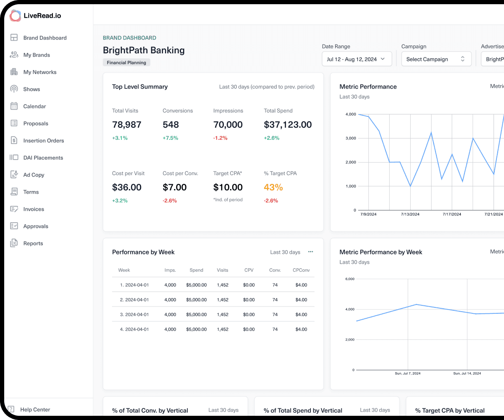Viewport: 504px width, 420px height.
Task: Open the Ad Copy icon
Action: (x=14, y=175)
